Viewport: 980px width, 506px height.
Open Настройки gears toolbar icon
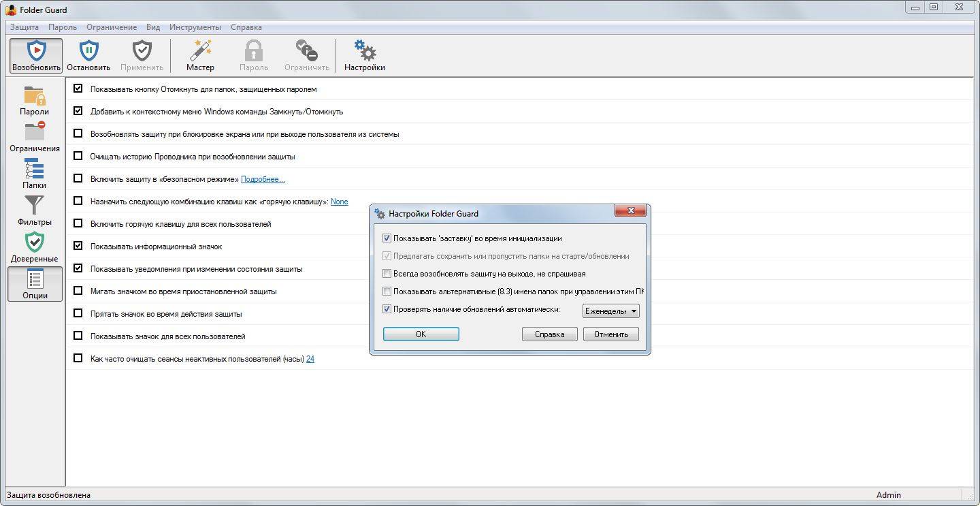coord(365,50)
